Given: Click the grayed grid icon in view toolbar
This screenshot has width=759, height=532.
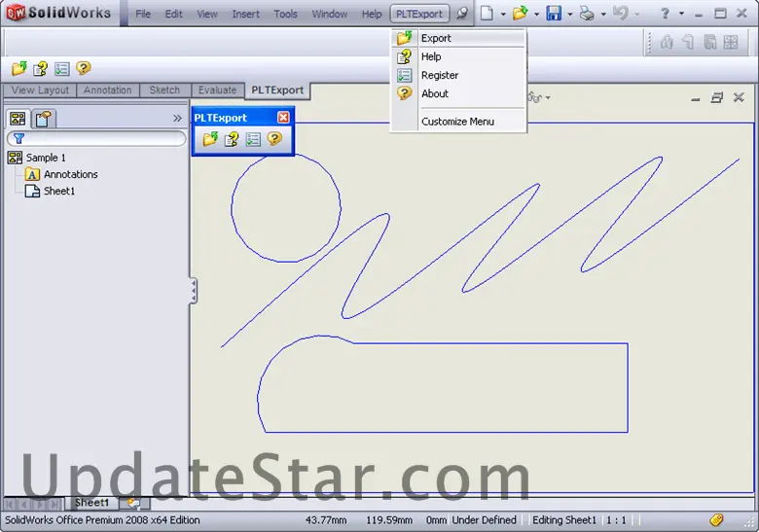Looking at the screenshot, I should pyautogui.click(x=731, y=43).
